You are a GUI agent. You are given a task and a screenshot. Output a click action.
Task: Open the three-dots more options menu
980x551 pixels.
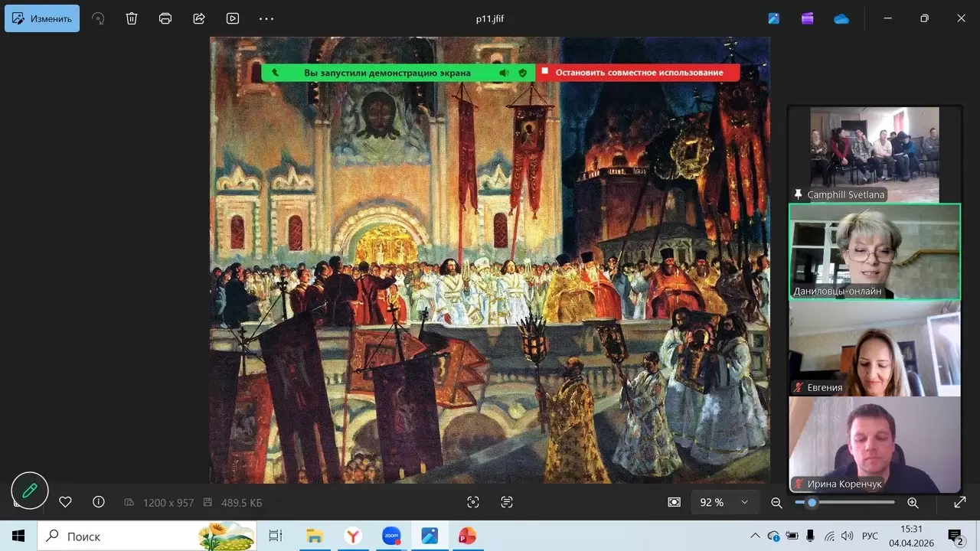pos(266,18)
